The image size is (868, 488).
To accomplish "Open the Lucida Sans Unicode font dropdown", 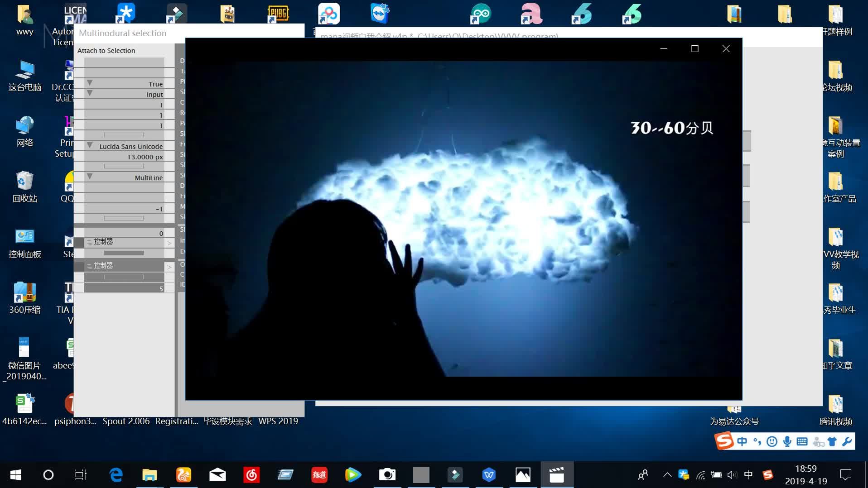I will (90, 146).
